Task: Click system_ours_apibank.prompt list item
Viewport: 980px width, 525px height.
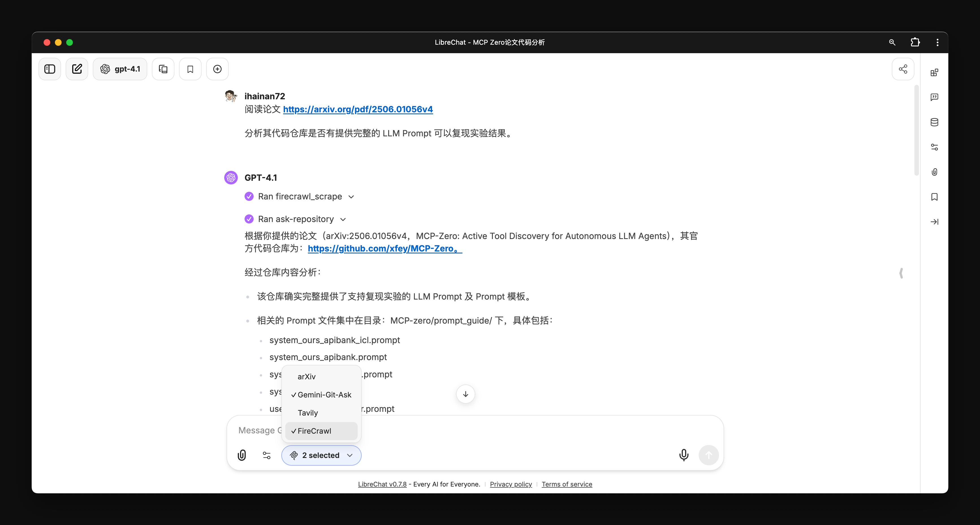Action: click(328, 357)
